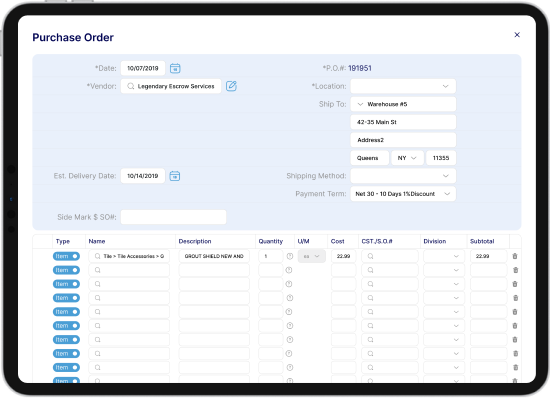
Task: Toggle the Item switch in the third row
Action: pos(66,284)
